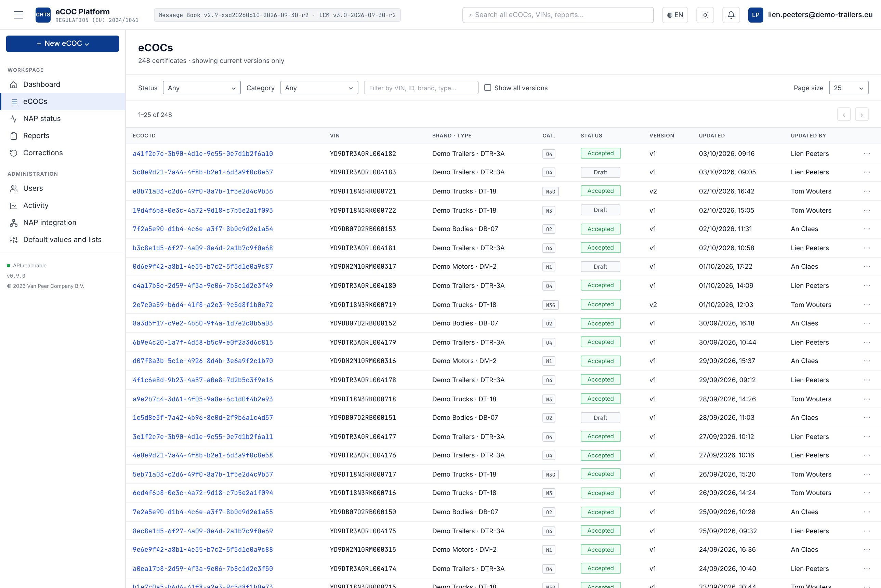This screenshot has height=588, width=881.
Task: Click the LP user avatar
Action: (755, 15)
